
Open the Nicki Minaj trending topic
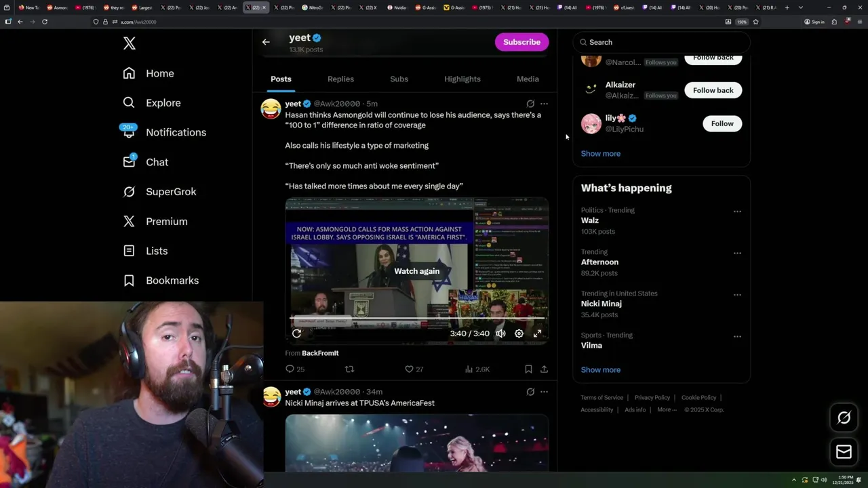tap(601, 304)
